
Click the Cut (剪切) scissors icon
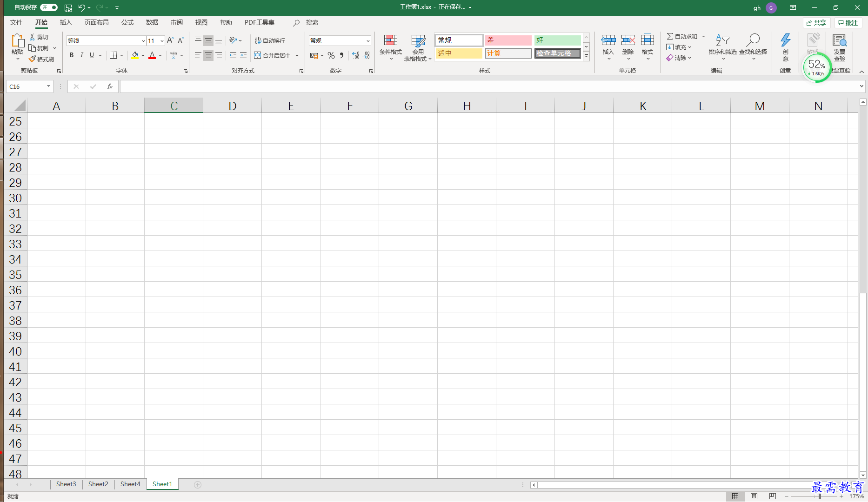click(32, 37)
